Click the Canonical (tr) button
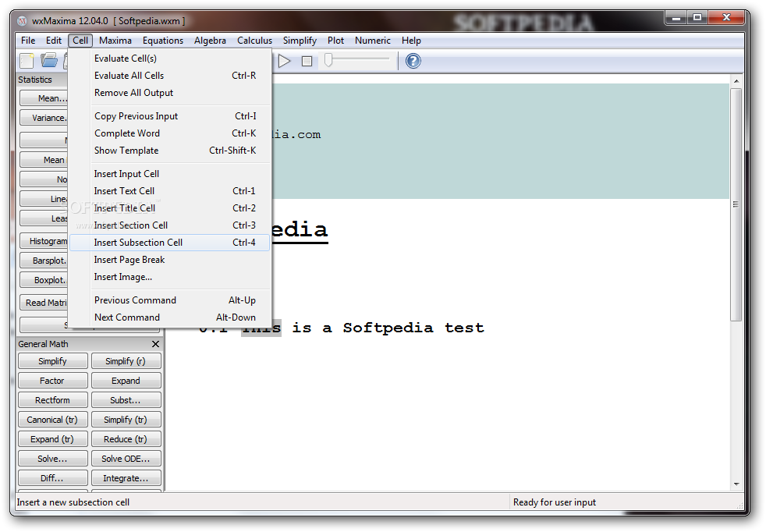The image size is (766, 532). (x=53, y=420)
